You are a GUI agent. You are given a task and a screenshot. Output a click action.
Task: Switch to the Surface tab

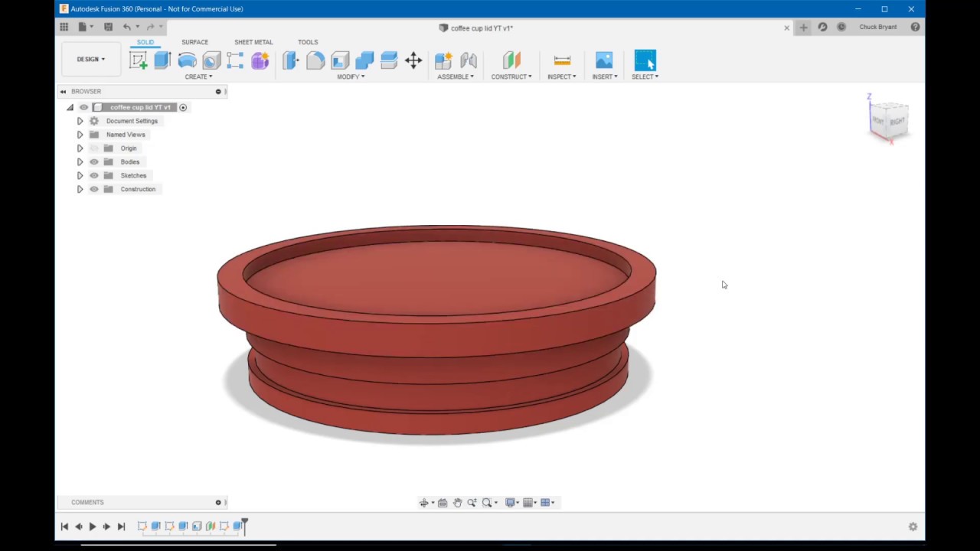click(x=194, y=42)
